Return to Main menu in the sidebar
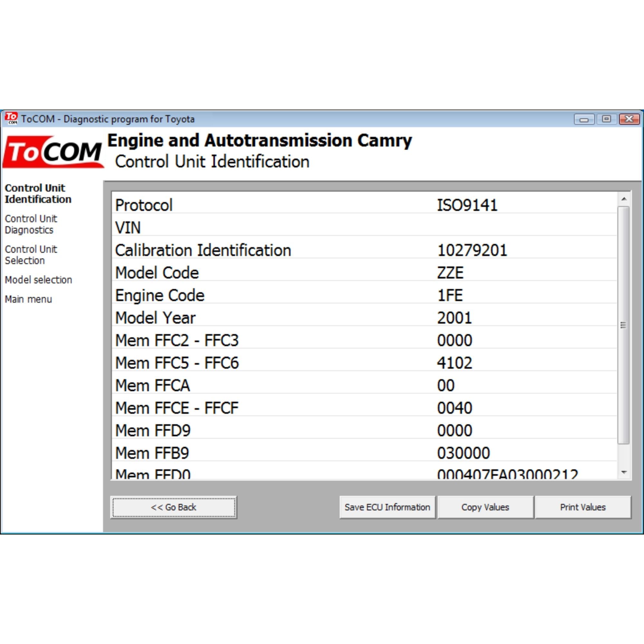 [x=28, y=299]
